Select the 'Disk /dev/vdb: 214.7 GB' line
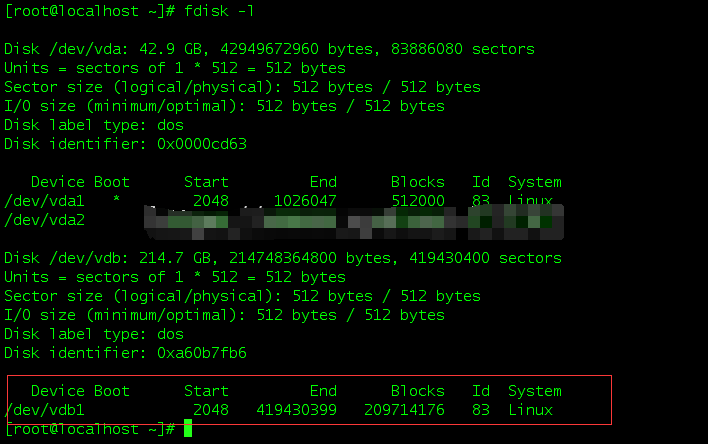The width and height of the screenshot is (708, 445). pyautogui.click(x=283, y=258)
